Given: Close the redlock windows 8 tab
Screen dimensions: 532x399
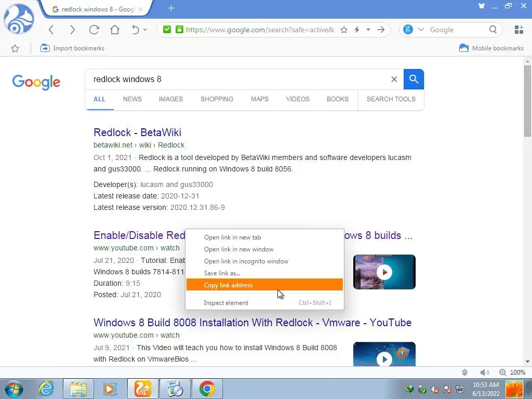Looking at the screenshot, I should coord(141,9).
